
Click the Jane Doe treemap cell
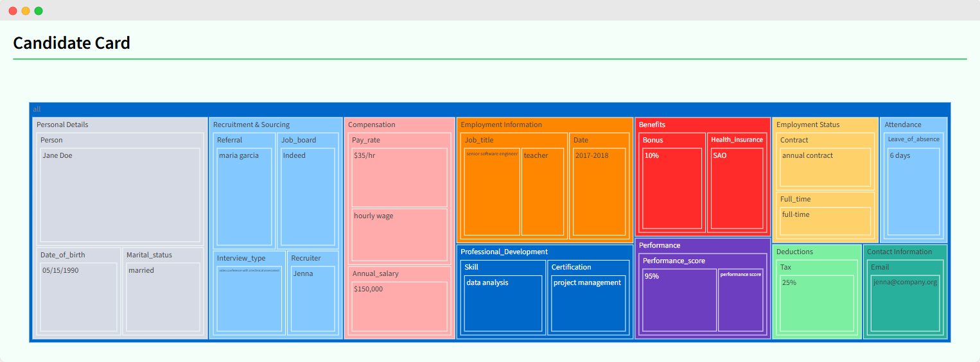(120, 195)
